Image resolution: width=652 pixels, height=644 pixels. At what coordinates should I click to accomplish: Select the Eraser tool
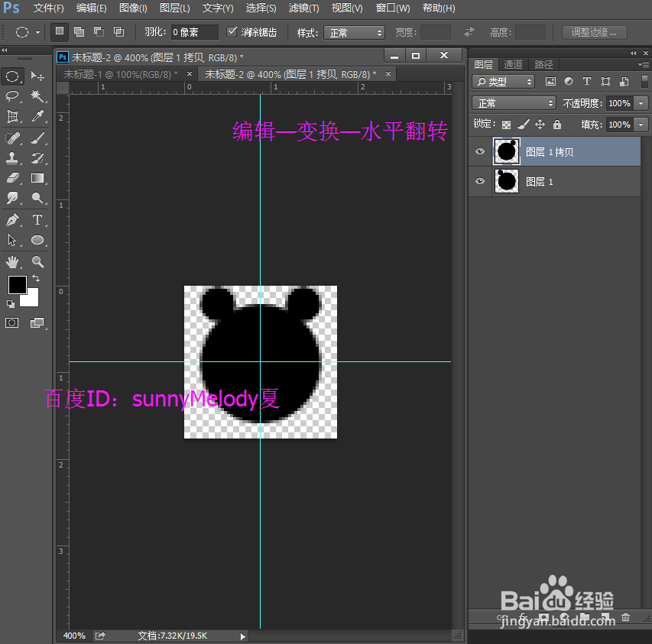click(x=12, y=178)
